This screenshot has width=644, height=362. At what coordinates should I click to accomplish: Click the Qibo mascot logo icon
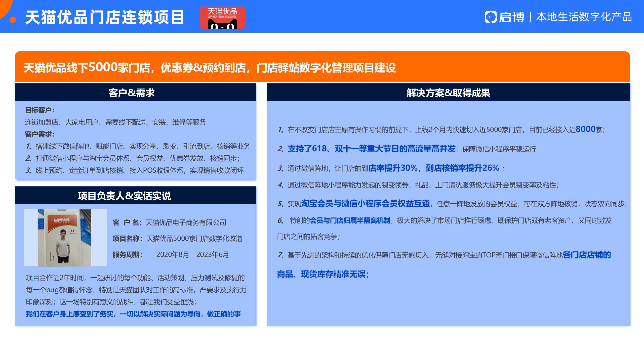click(x=491, y=17)
